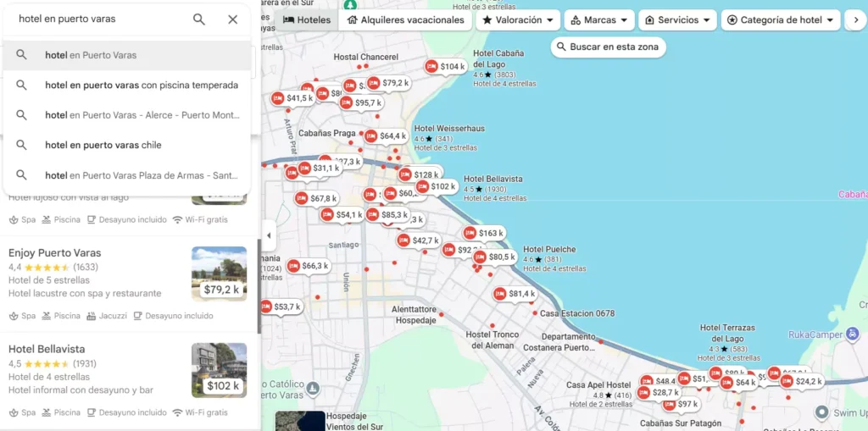Click the RukaCamper map icon
868x431 pixels.
[x=854, y=334]
